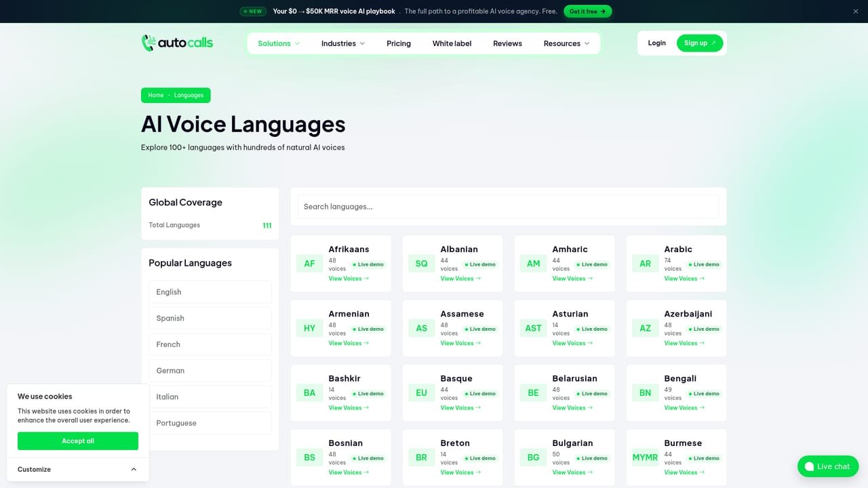Click the HY Armenian language badge
This screenshot has height=488, width=868.
point(309,328)
